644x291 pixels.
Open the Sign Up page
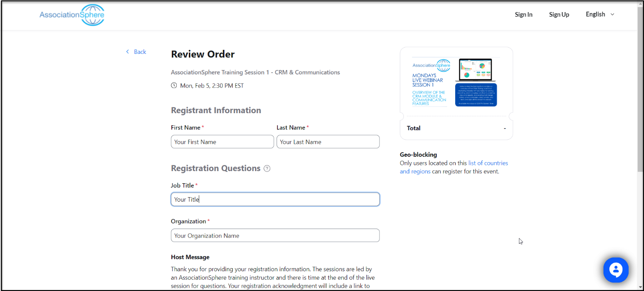pyautogui.click(x=559, y=14)
